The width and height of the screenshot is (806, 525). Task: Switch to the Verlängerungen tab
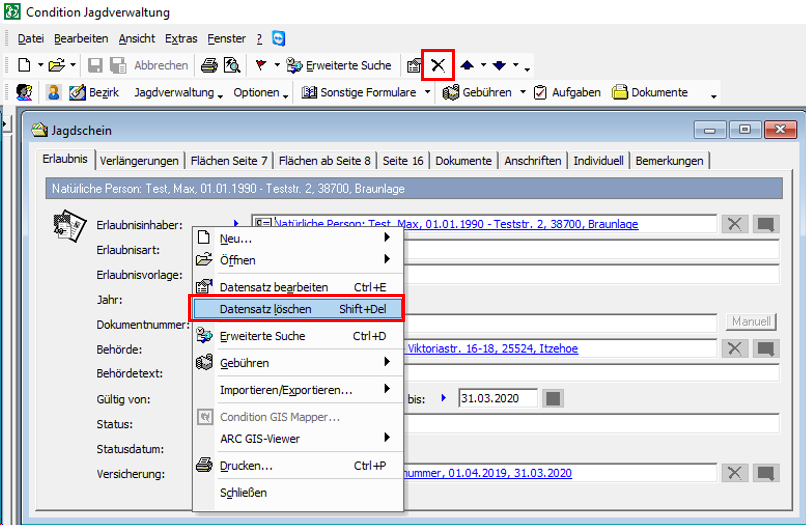140,161
